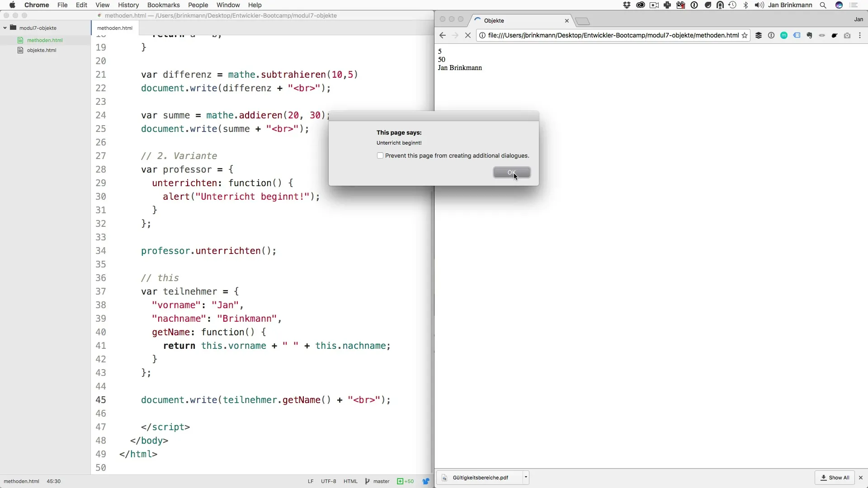Viewport: 868px width, 488px height.
Task: Open the View menu
Action: pyautogui.click(x=103, y=5)
